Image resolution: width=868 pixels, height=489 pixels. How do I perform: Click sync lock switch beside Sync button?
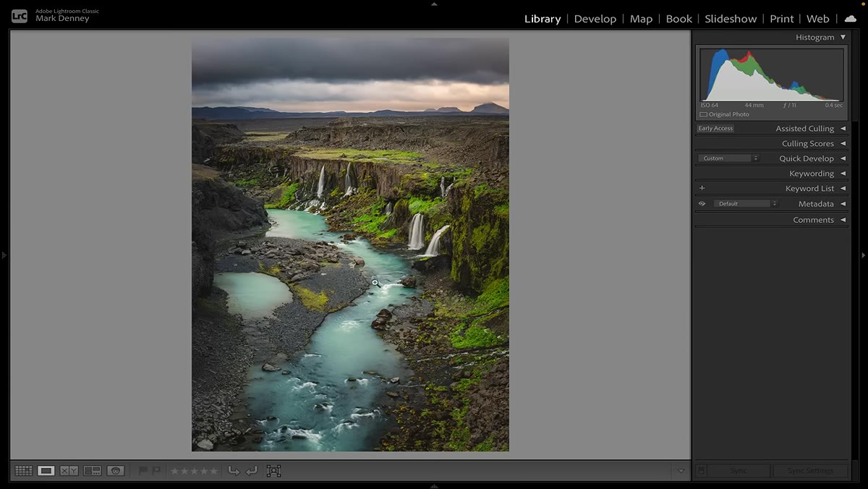(x=701, y=471)
